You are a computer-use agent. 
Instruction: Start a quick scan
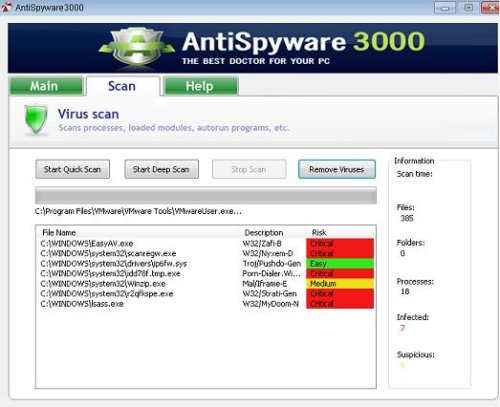[x=73, y=169]
